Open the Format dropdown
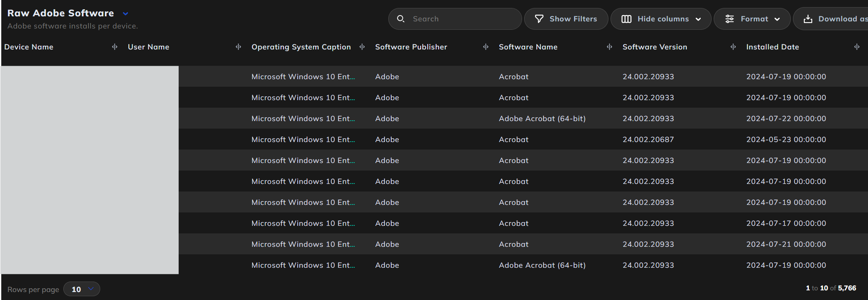868x300 pixels. (752, 19)
